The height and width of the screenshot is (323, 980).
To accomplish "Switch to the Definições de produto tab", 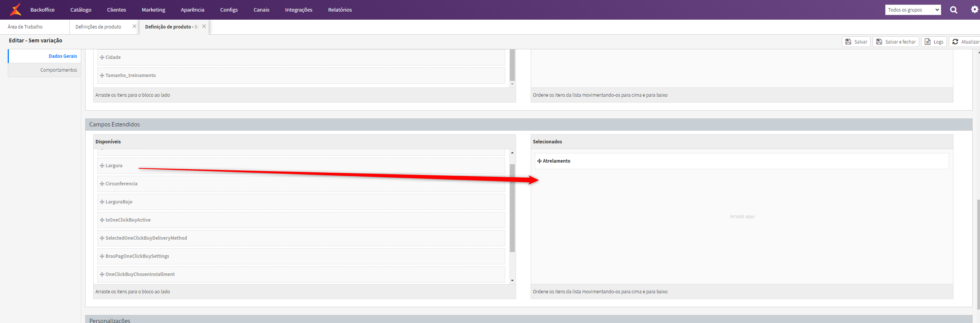I will [98, 27].
